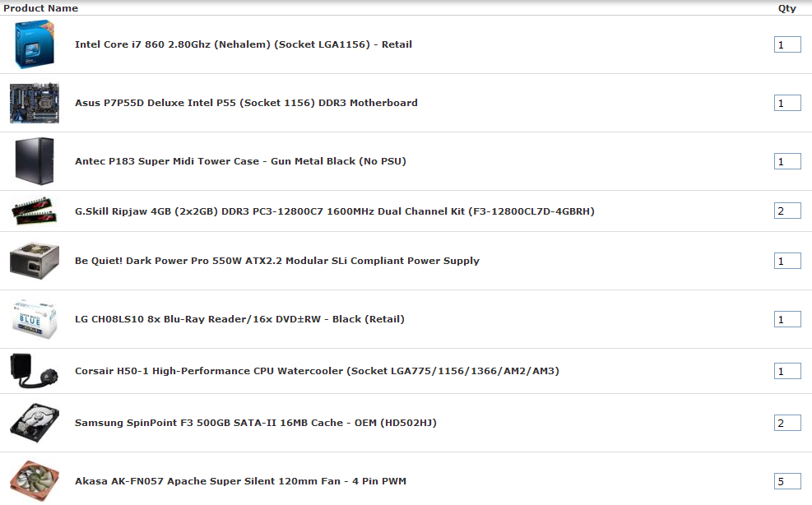Select the Be Quiet! power supply image
Viewport: 812px width, 505px height.
click(35, 261)
